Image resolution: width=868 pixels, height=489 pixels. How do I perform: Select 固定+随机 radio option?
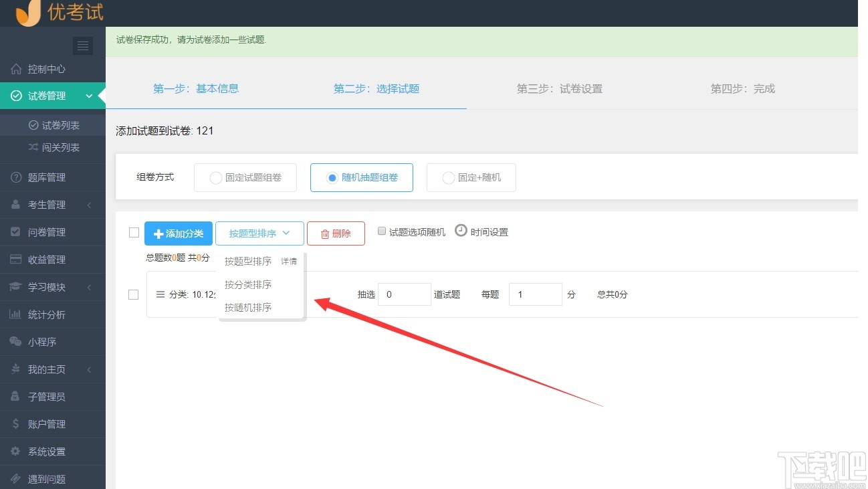[x=471, y=178]
